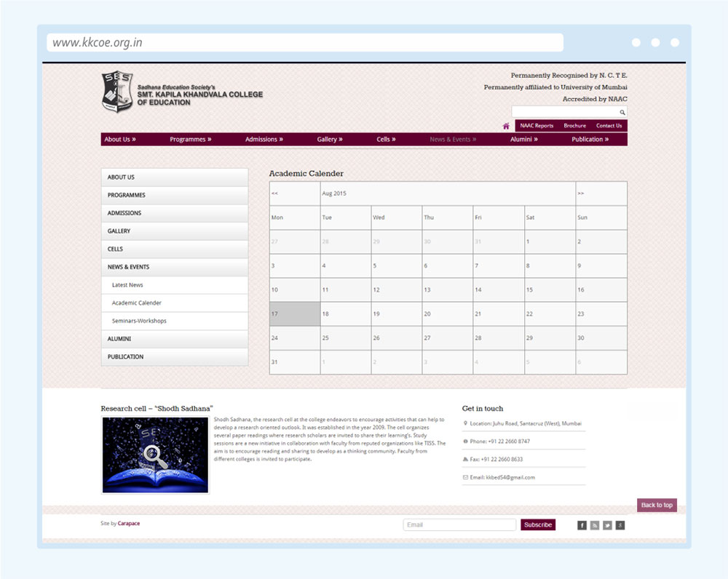Select day 20 in calendar
Viewport: 728px width, 579px height.
(x=448, y=314)
